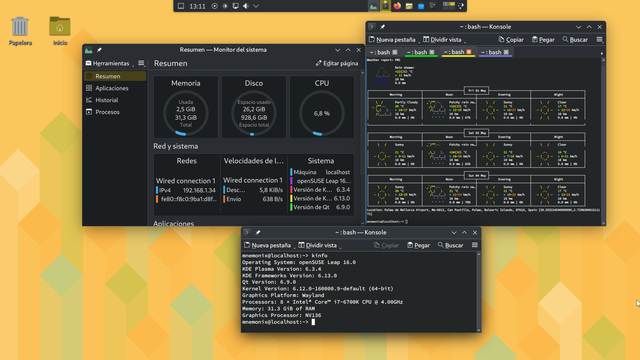Open the Papelera trash icon on desktop

20,31
